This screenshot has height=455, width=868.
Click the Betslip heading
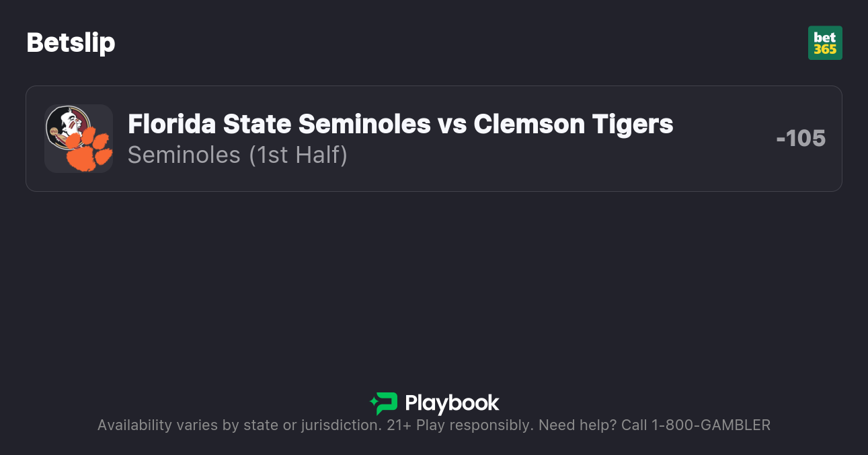71,43
